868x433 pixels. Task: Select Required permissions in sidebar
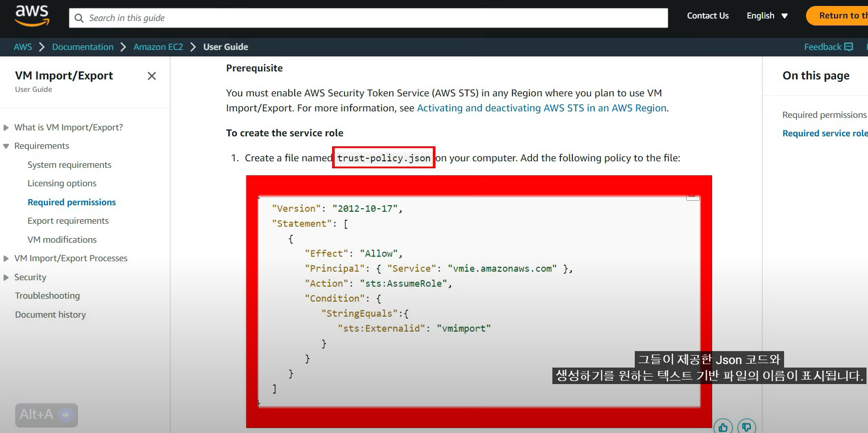point(71,202)
